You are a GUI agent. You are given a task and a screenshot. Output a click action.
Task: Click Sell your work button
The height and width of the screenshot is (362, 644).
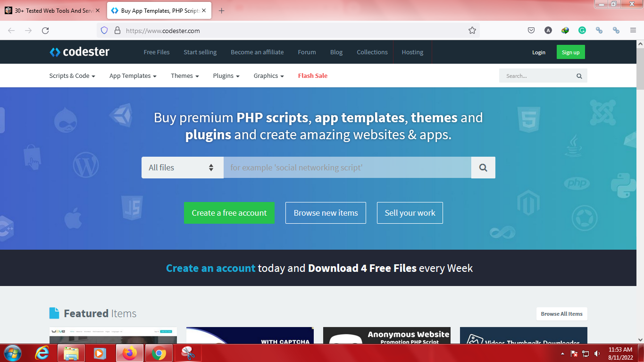tap(410, 213)
